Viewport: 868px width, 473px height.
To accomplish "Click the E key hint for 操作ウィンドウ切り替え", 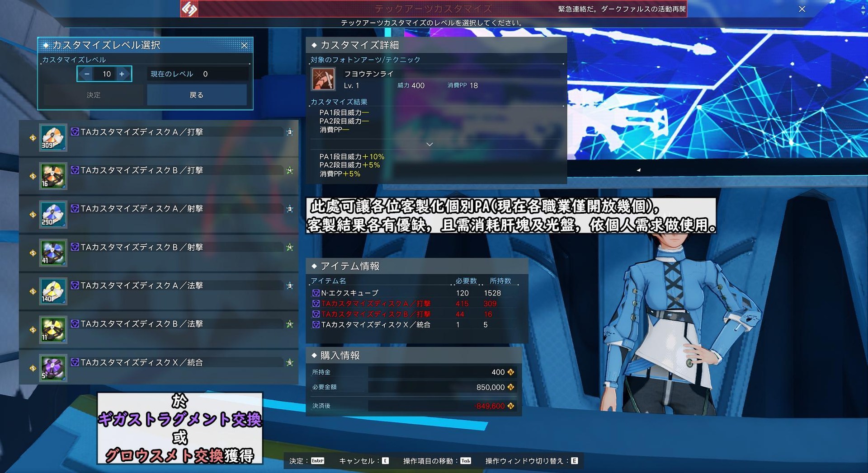I will click(574, 461).
